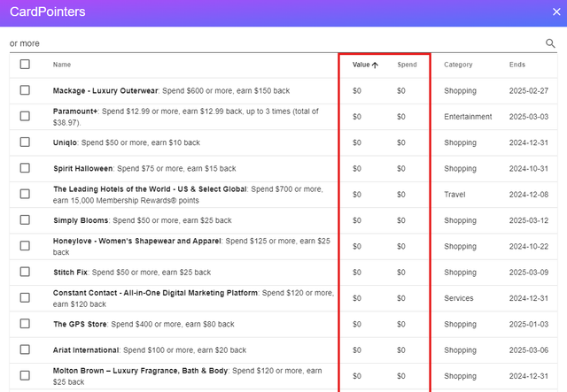
Task: Click the Shopping category in Stitch Fix row
Action: coord(460,273)
